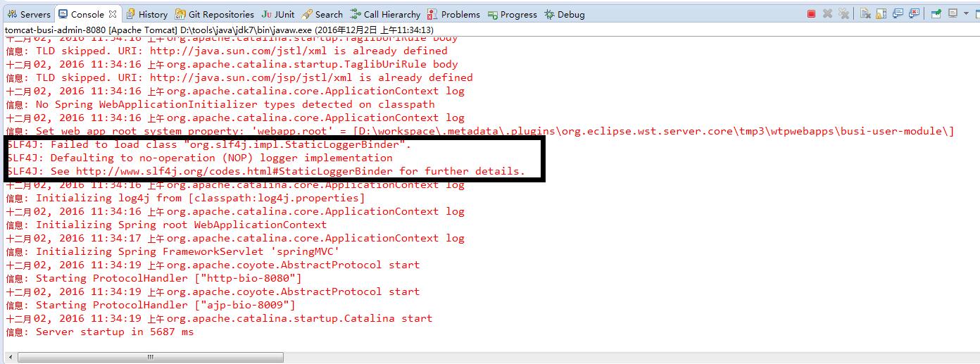Click the line Starting ProtocolHandler ["http-bio-8080"]
This screenshot has height=364, width=980.
pyautogui.click(x=153, y=278)
